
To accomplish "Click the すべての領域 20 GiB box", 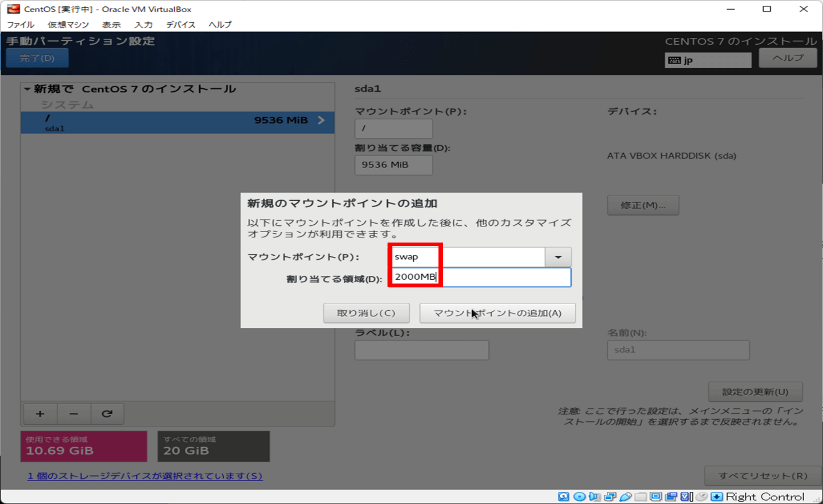I will (213, 446).
